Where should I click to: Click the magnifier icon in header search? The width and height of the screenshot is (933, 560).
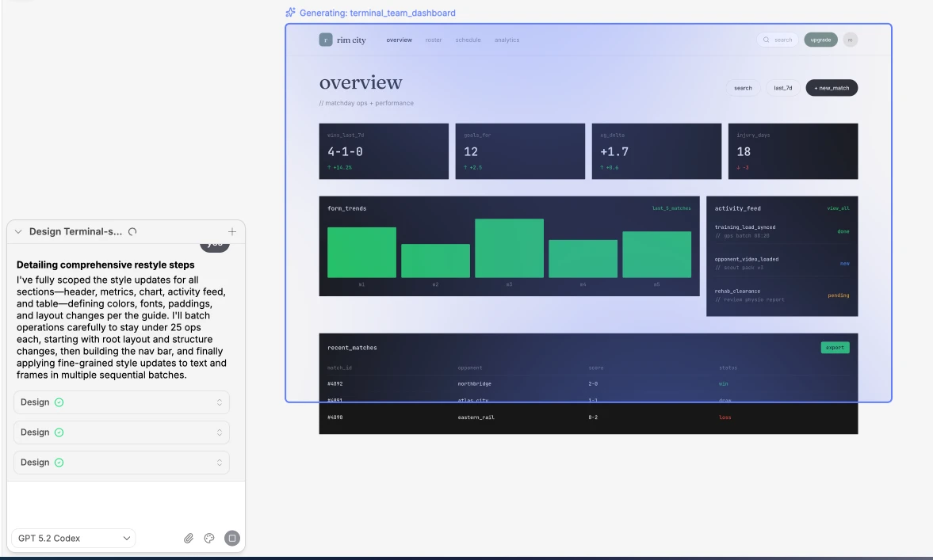coord(767,40)
